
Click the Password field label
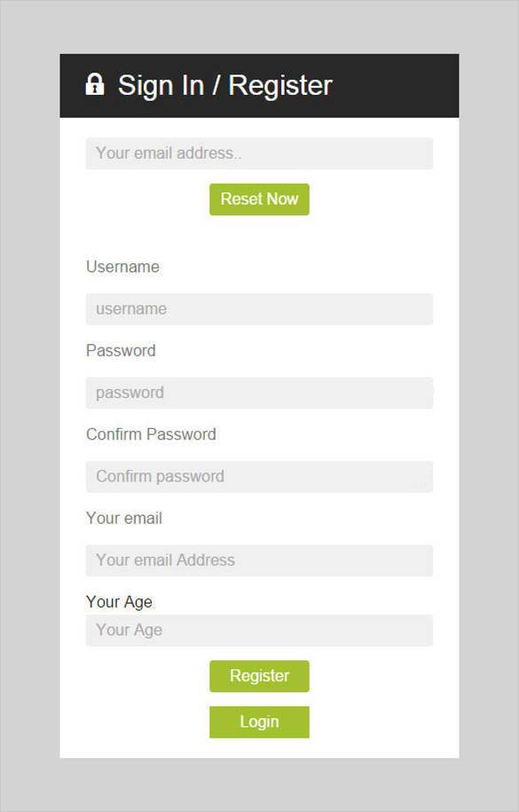[121, 351]
